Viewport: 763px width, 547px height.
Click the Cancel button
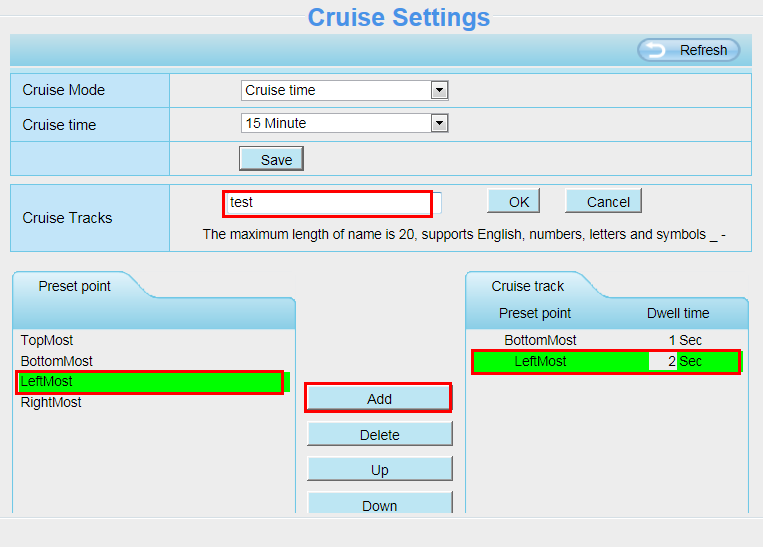603,201
